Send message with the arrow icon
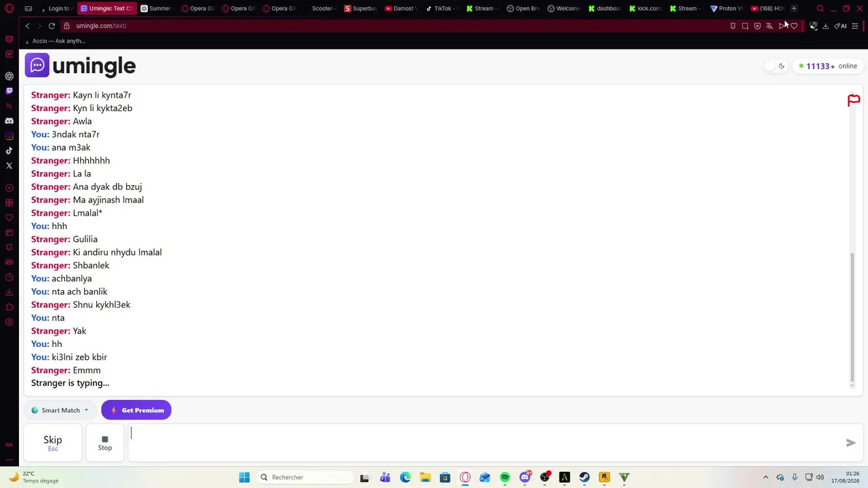868x488 pixels. 850,443
